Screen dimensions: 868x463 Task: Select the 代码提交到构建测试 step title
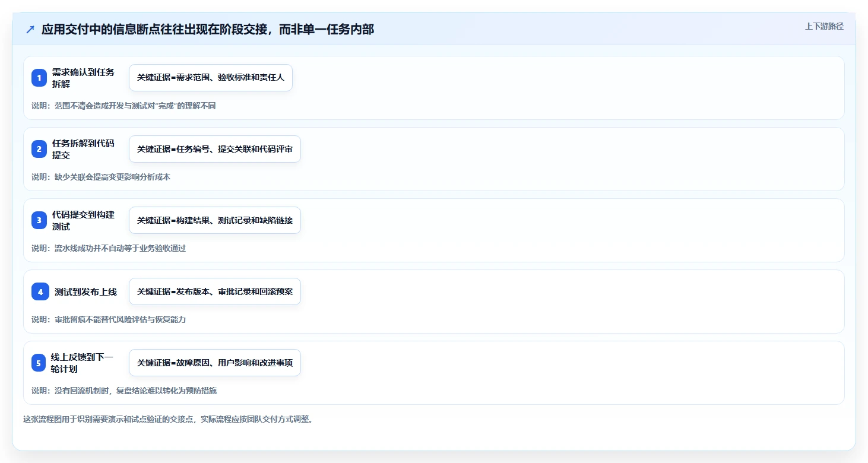point(84,220)
